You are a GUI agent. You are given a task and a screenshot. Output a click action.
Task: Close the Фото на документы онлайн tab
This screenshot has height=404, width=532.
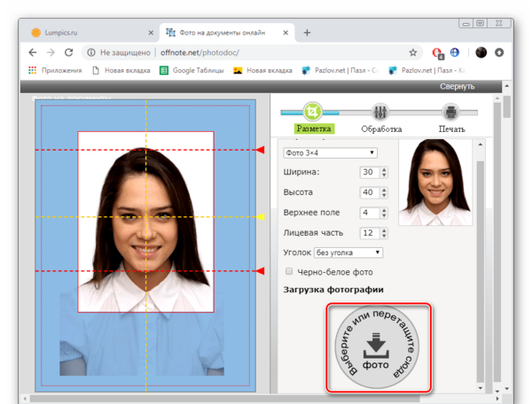pyautogui.click(x=286, y=33)
